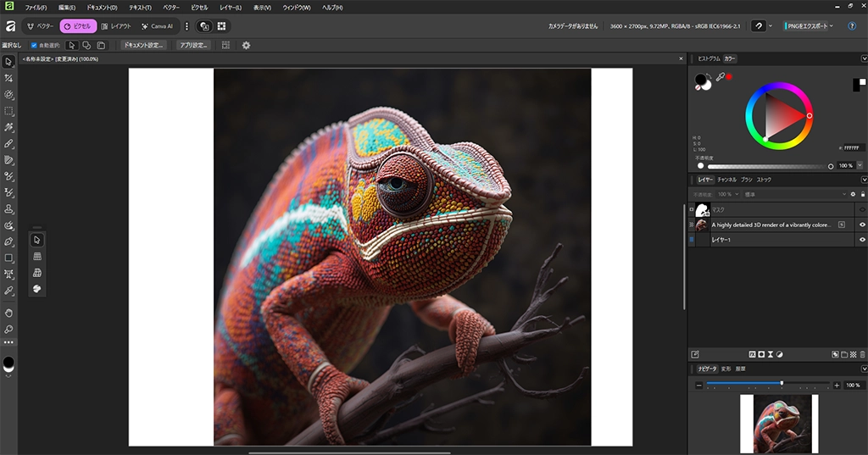This screenshot has height=455, width=868.
Task: Click the Navigator zoom slider handle
Action: click(x=782, y=384)
